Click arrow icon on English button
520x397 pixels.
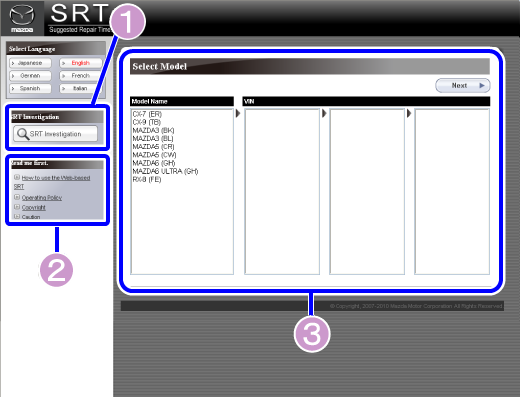click(63, 63)
